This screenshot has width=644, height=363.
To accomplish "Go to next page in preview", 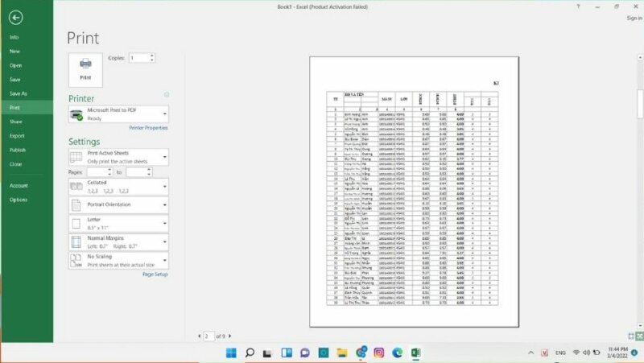I will coord(229,336).
